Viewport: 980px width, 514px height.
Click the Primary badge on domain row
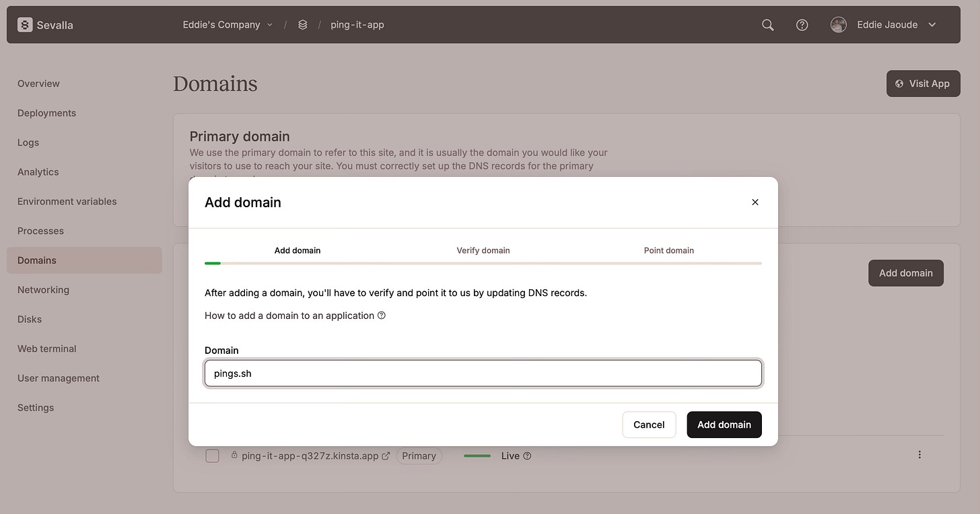419,455
